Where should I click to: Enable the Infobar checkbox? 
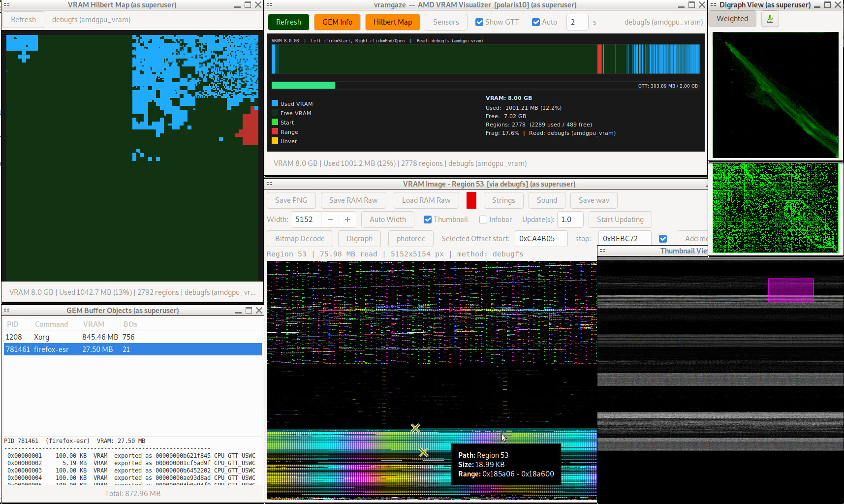[483, 220]
